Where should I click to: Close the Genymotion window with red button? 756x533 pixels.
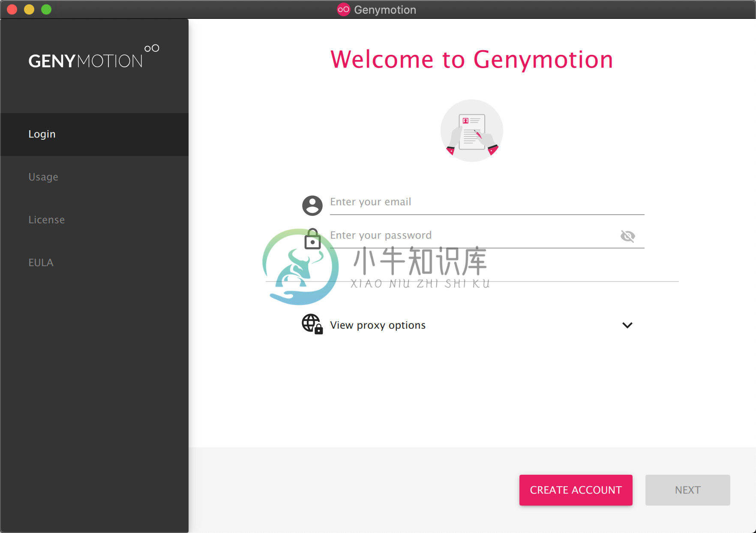[12, 9]
